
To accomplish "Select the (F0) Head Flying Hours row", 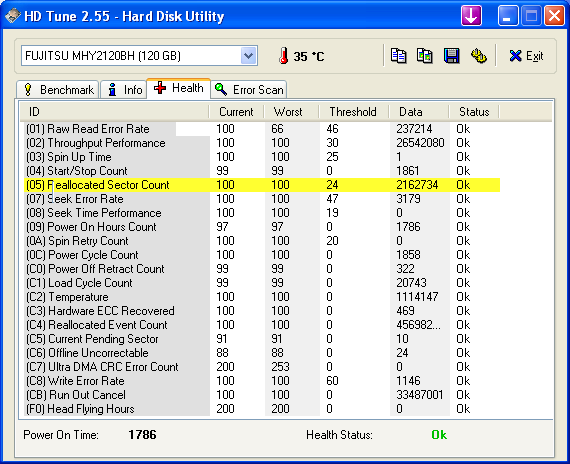I will [262, 409].
